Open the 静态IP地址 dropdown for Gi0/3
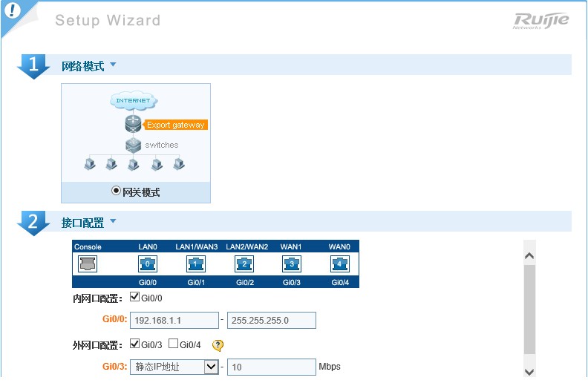 [174, 367]
